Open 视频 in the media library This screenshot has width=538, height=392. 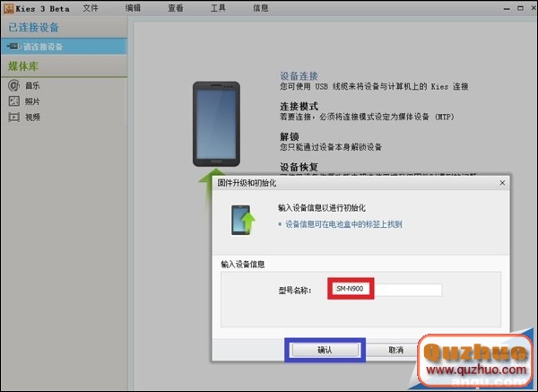coord(32,117)
